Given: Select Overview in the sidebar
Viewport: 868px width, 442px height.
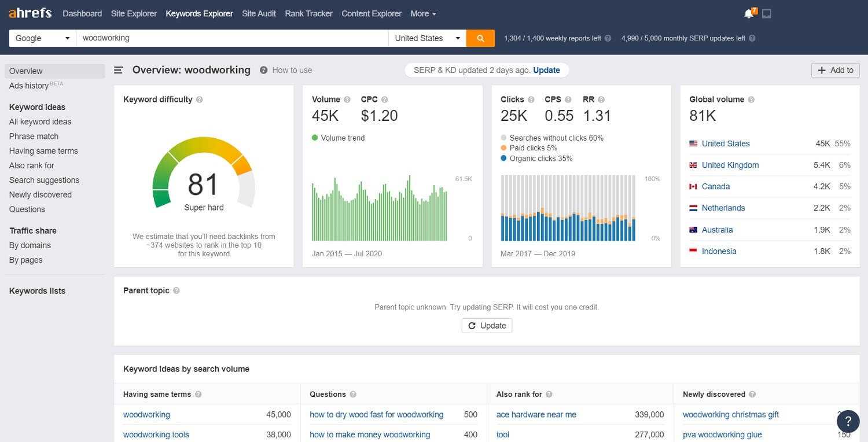Looking at the screenshot, I should coord(54,71).
